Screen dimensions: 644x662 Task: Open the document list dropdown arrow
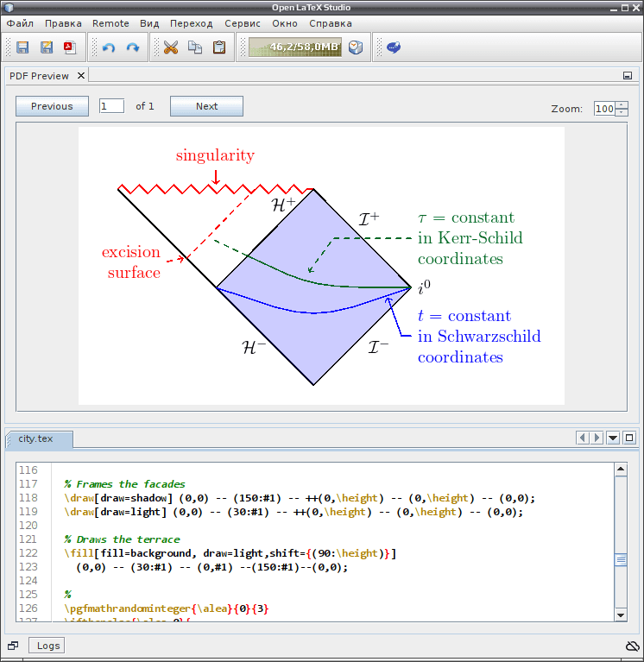[x=613, y=438]
